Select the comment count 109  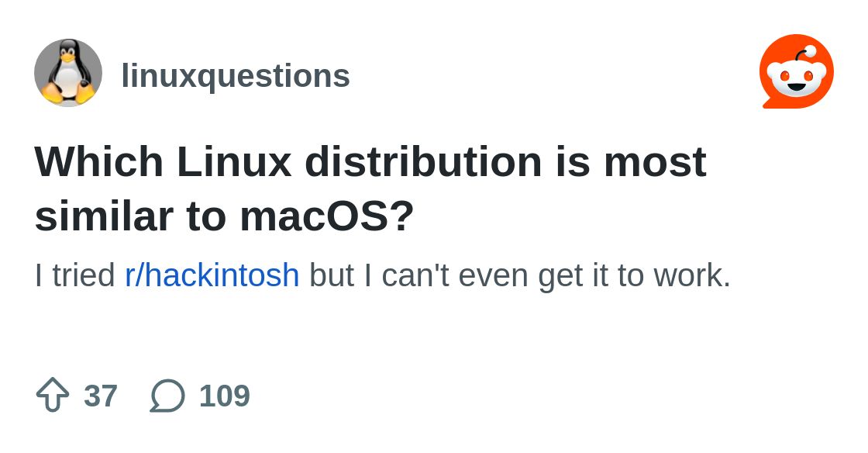225,396
